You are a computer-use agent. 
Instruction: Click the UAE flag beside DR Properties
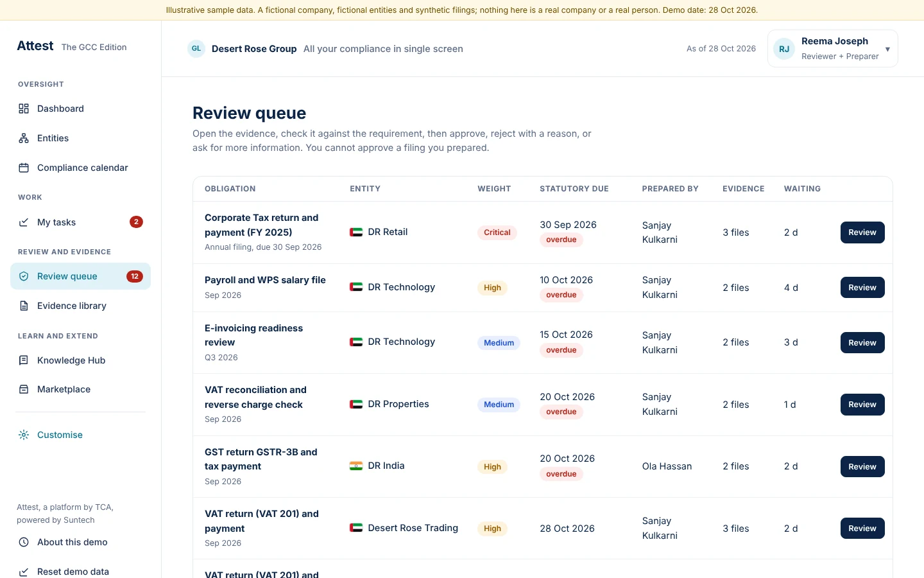click(356, 404)
